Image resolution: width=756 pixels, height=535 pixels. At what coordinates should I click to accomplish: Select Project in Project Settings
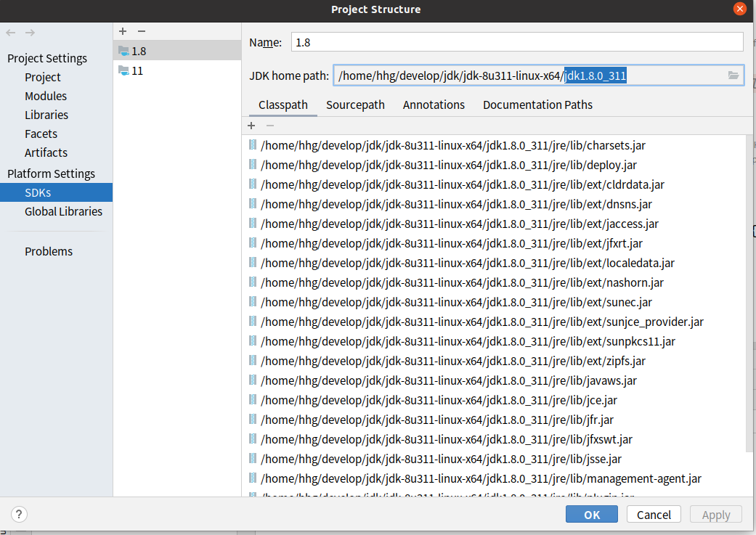point(43,77)
